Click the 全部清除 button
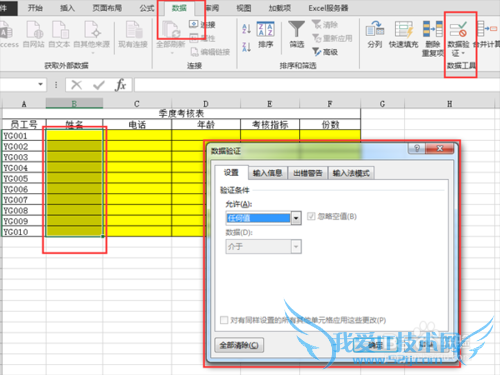 click(x=239, y=345)
